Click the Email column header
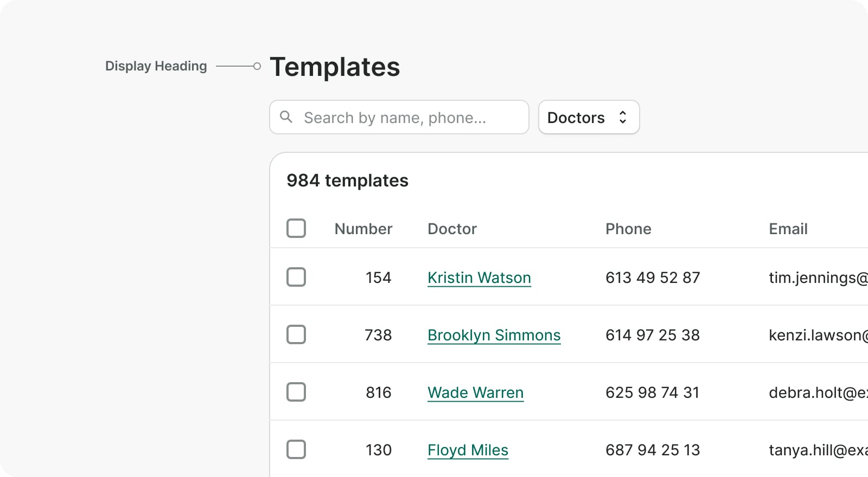The image size is (868, 477). (788, 229)
